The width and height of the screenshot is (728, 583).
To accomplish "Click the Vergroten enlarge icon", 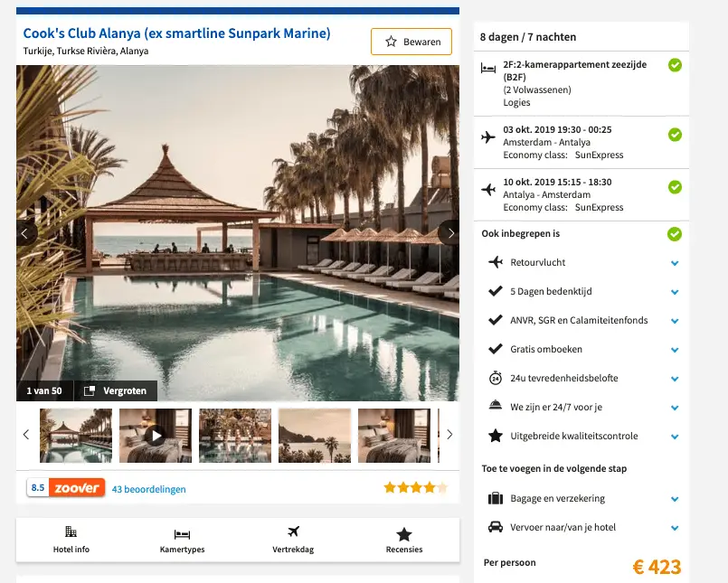I will pos(90,390).
